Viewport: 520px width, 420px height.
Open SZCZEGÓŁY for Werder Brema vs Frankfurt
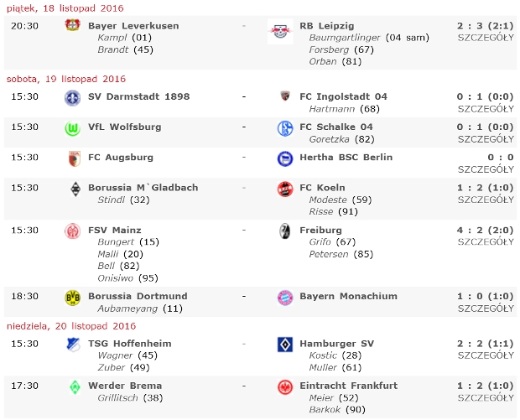[x=486, y=398]
